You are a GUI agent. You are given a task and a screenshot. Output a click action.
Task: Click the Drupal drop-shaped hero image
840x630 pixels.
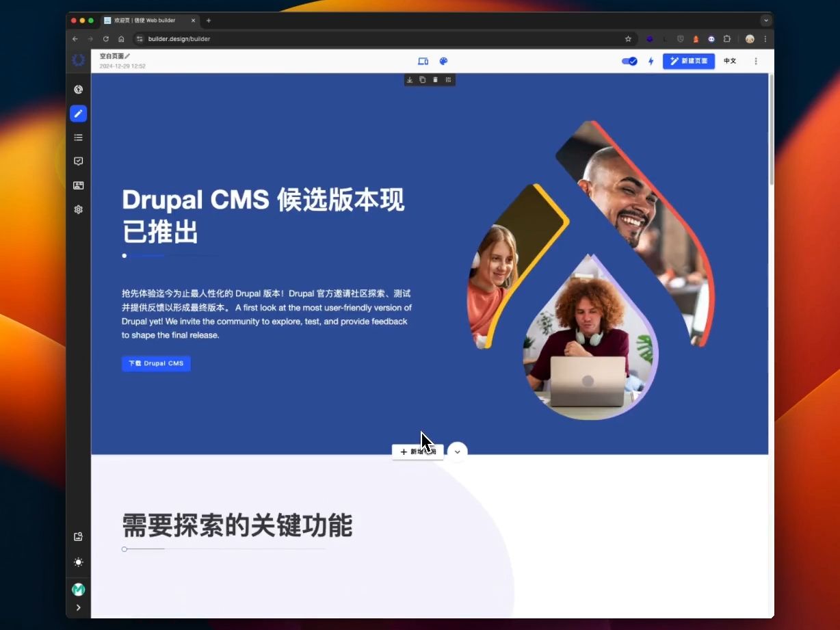[x=590, y=270]
